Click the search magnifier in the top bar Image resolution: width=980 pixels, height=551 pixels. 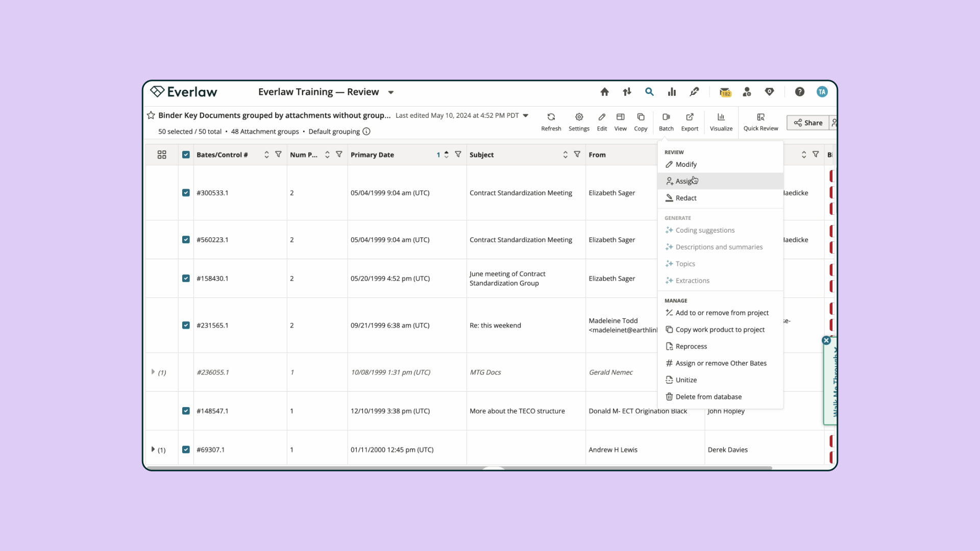649,92
